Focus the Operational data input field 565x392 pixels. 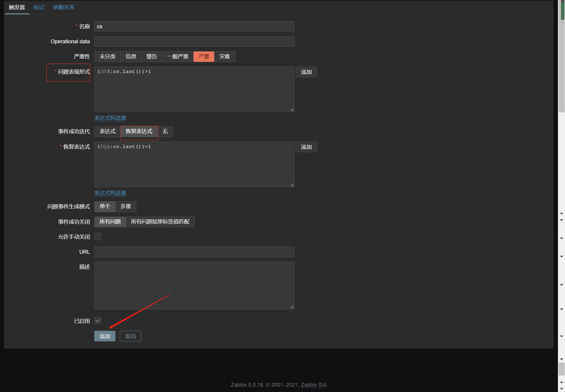[x=194, y=41]
